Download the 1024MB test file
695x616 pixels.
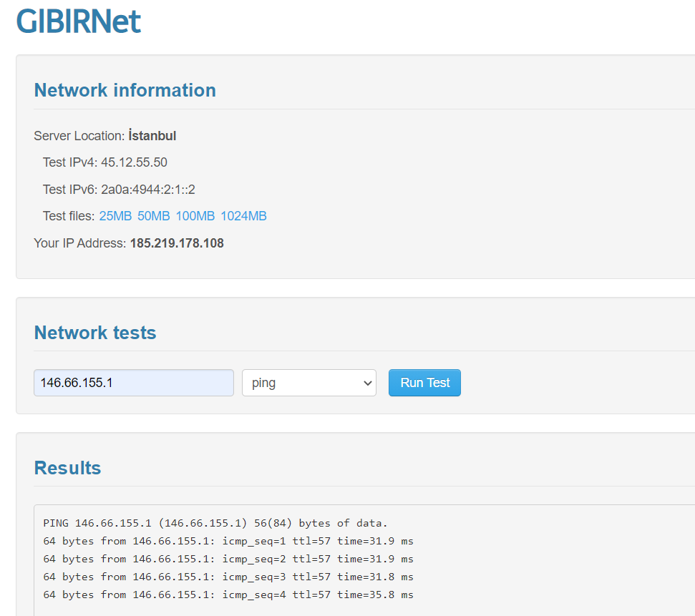[243, 216]
